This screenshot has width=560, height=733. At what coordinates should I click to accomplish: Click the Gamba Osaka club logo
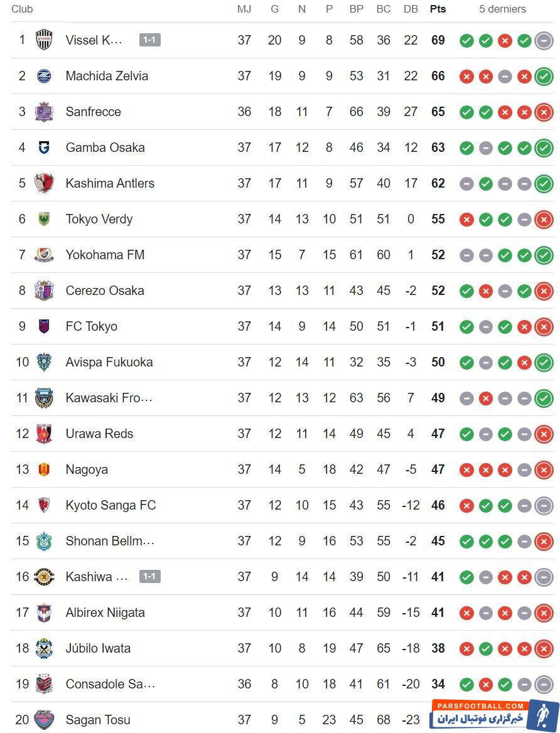click(44, 147)
